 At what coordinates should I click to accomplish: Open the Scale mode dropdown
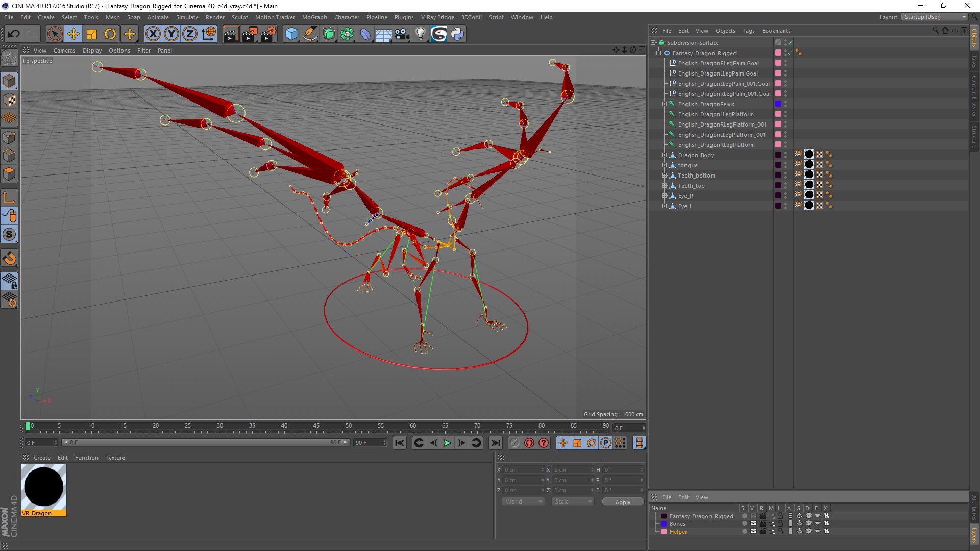[x=573, y=502]
